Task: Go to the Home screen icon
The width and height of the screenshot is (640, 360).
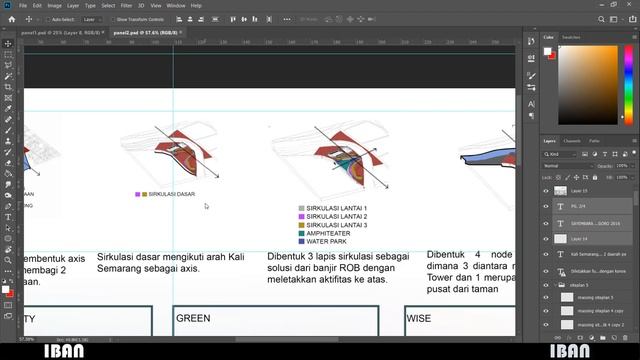Action: coord(12,19)
